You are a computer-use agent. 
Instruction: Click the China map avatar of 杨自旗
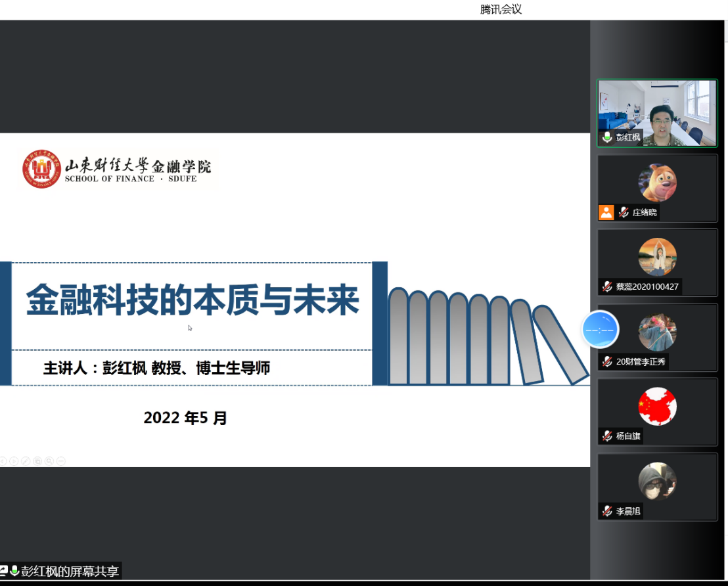coord(657,407)
